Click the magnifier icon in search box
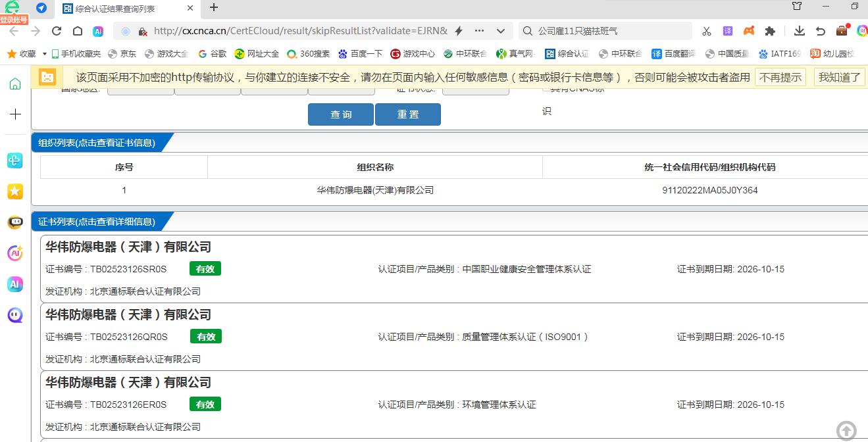The height and width of the screenshot is (442, 868). click(528, 31)
